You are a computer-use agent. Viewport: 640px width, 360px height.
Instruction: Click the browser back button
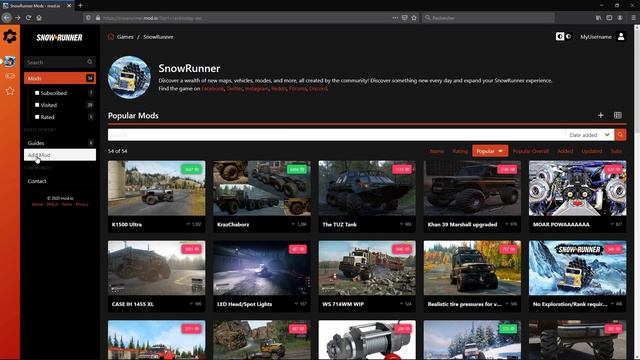7,18
